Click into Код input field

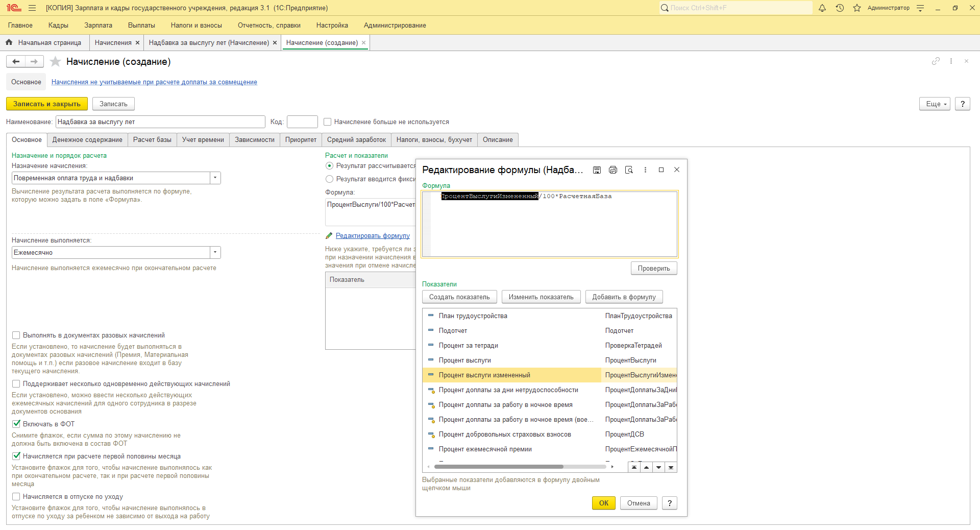(x=302, y=122)
